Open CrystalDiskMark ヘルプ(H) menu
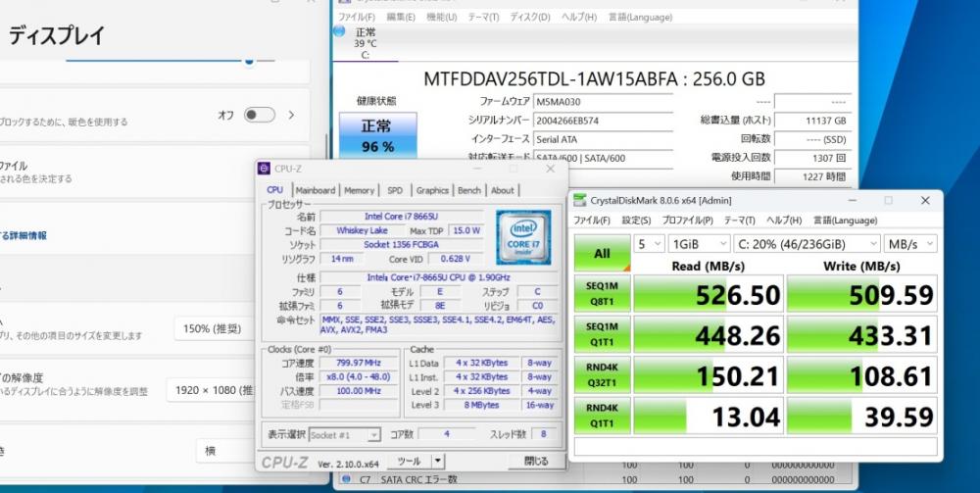Screen dimensions: 980x493 point(784,221)
